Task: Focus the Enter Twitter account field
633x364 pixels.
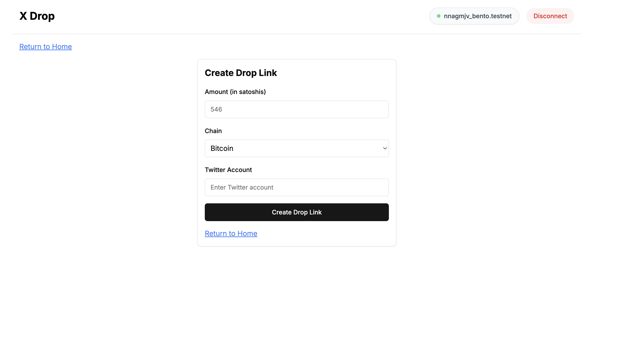Action: click(297, 187)
